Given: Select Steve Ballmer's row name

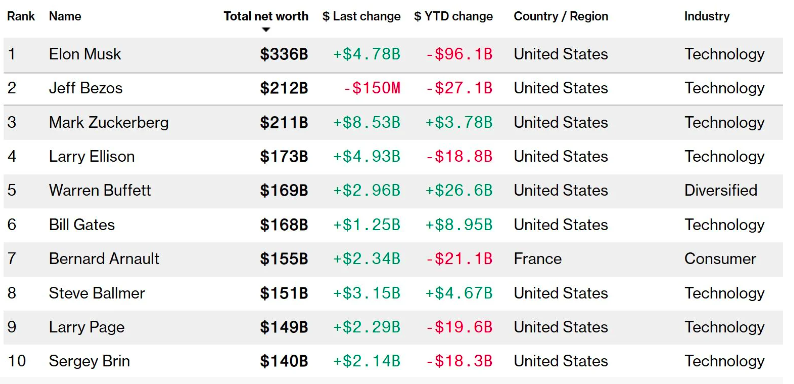Looking at the screenshot, I should click(97, 293).
